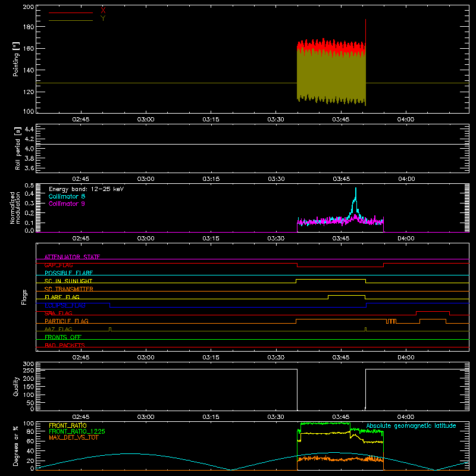Click the ATTENUATOR_STATE flag label
The width and height of the screenshot is (476, 476).
click(72, 257)
